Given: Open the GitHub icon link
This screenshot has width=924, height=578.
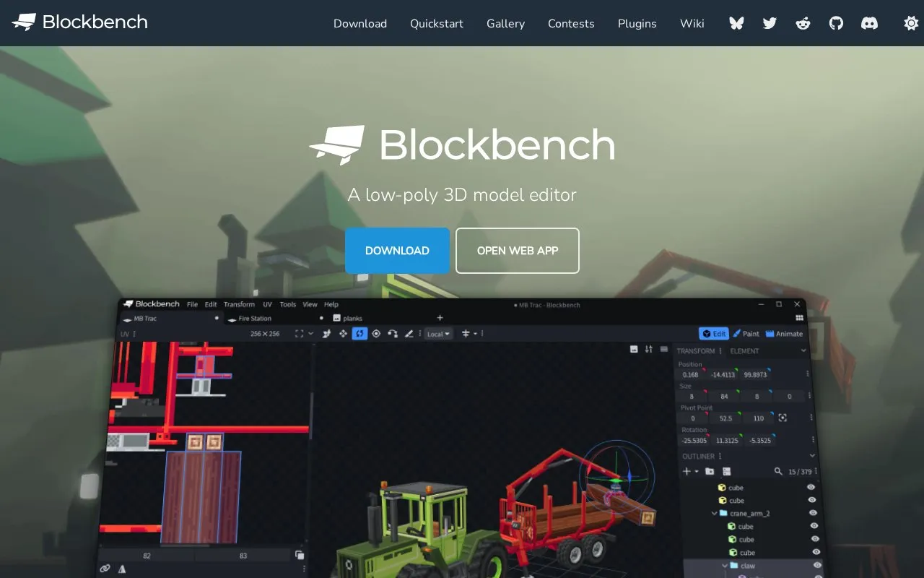Looking at the screenshot, I should tap(836, 23).
